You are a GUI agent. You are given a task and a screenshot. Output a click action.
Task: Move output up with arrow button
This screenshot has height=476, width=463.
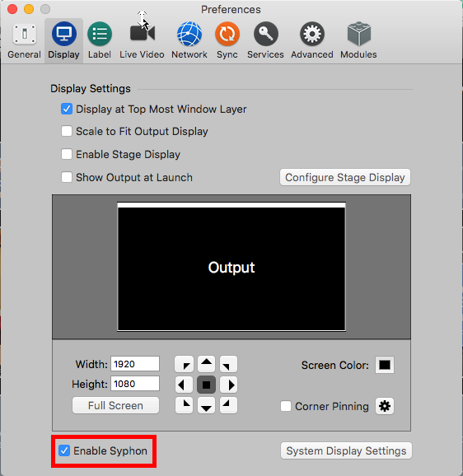pyautogui.click(x=207, y=364)
